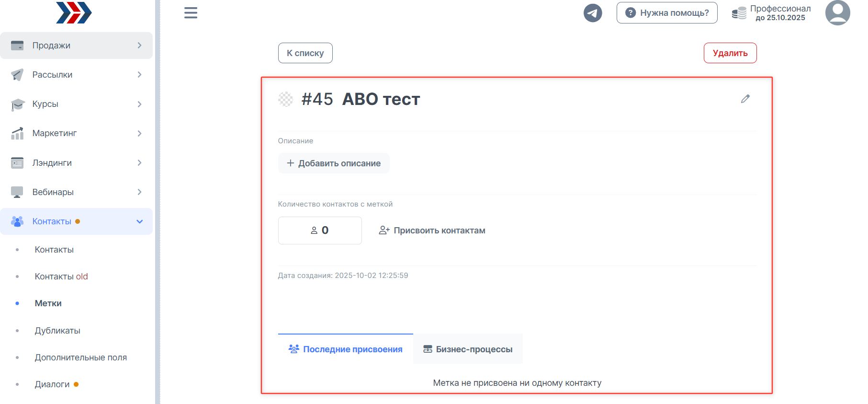Open the Telegram channel icon
This screenshot has width=868, height=404.
(592, 13)
